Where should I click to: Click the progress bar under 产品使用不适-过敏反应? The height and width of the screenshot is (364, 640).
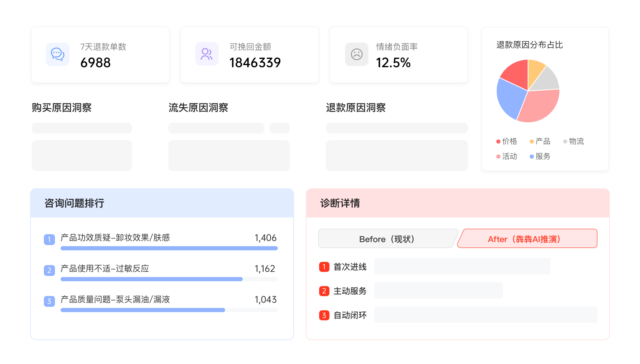click(169, 279)
